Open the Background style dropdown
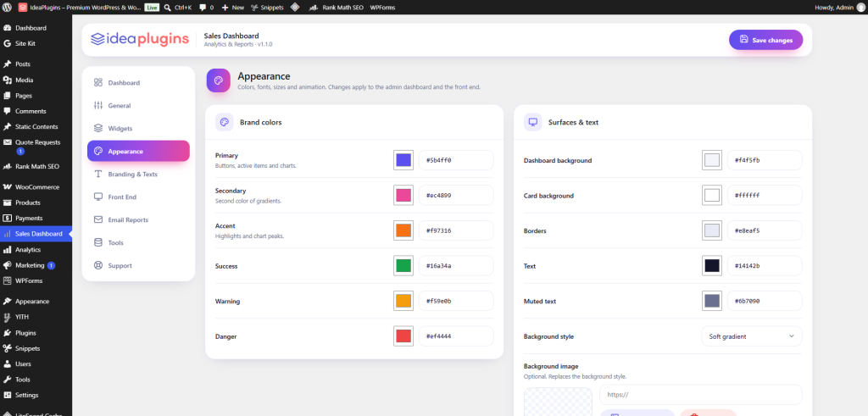Image resolution: width=868 pixels, height=416 pixels. point(751,336)
